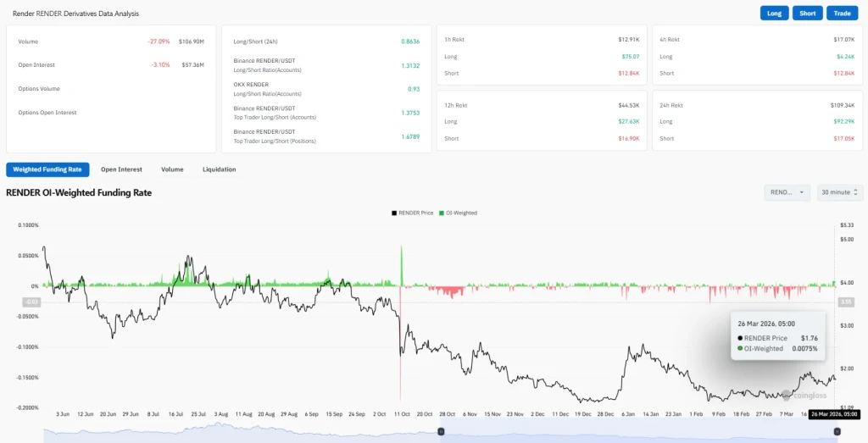This screenshot has height=443, width=868.
Task: Click the Binance Long/Short ratio 1.3132
Action: pyautogui.click(x=410, y=65)
